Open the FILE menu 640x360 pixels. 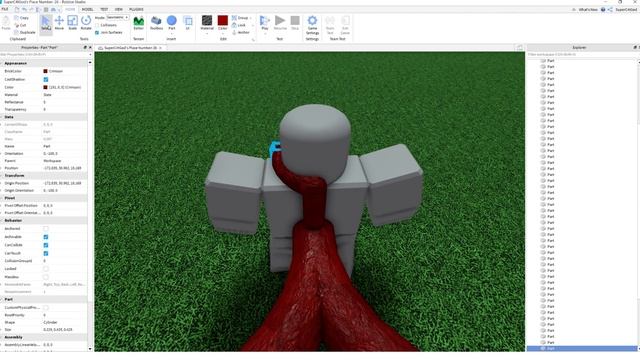[x=5, y=9]
